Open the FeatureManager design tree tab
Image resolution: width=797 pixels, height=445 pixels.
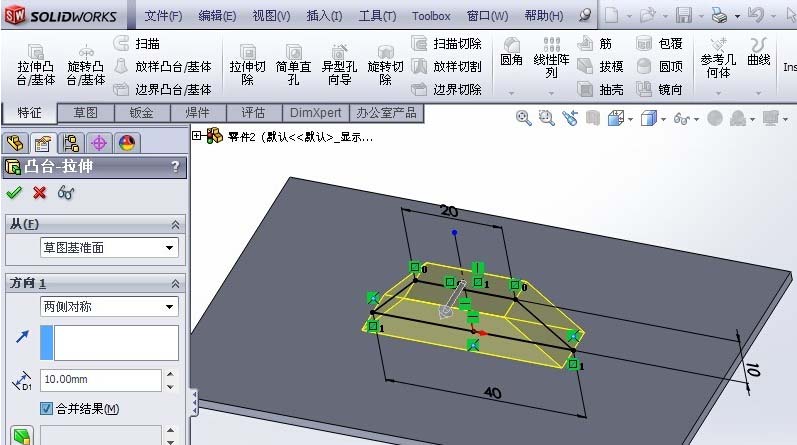tap(15, 143)
